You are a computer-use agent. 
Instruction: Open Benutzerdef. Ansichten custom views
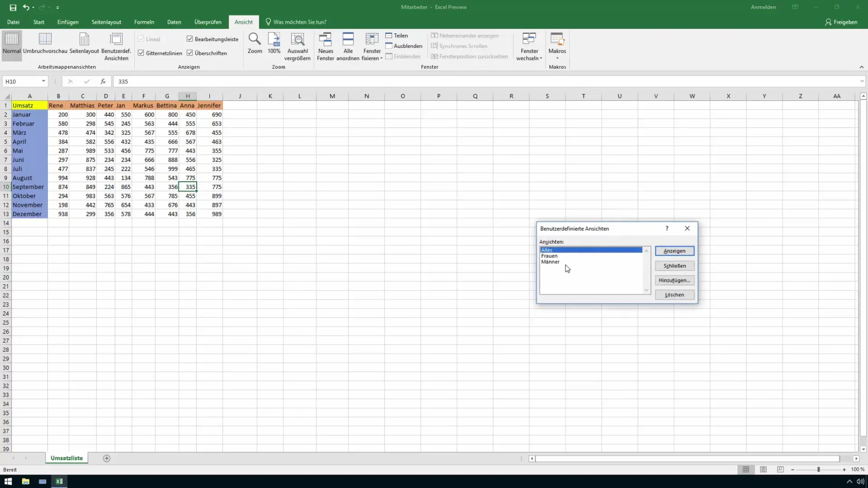[116, 47]
